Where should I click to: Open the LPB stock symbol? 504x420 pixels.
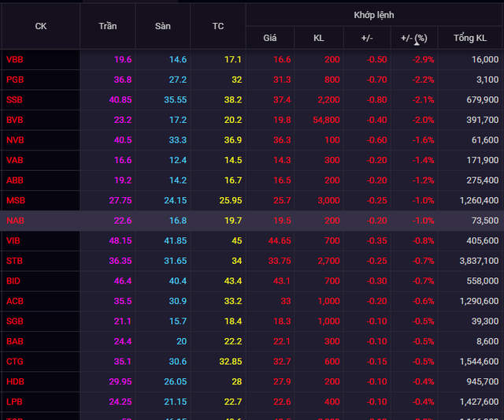(14, 401)
